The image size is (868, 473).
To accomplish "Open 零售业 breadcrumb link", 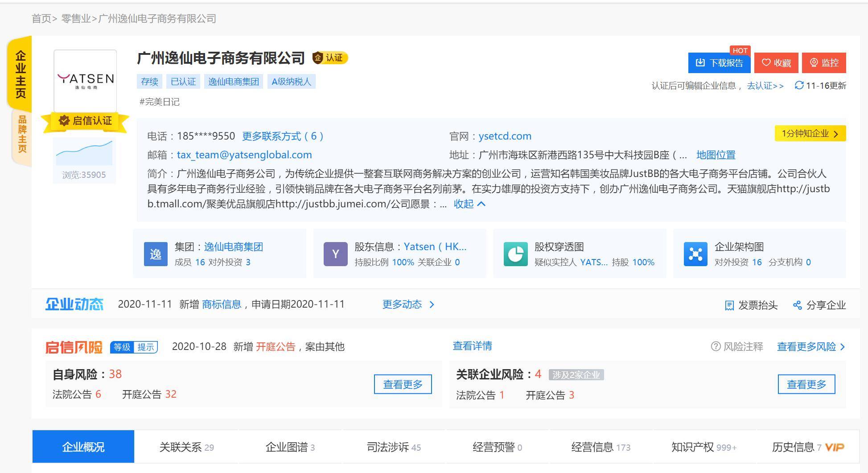I will 76,19.
